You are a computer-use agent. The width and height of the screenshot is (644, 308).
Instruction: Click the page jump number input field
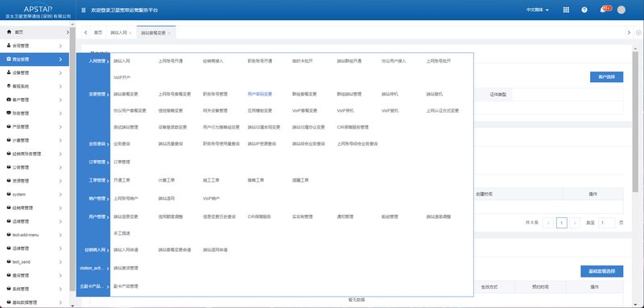[607, 223]
